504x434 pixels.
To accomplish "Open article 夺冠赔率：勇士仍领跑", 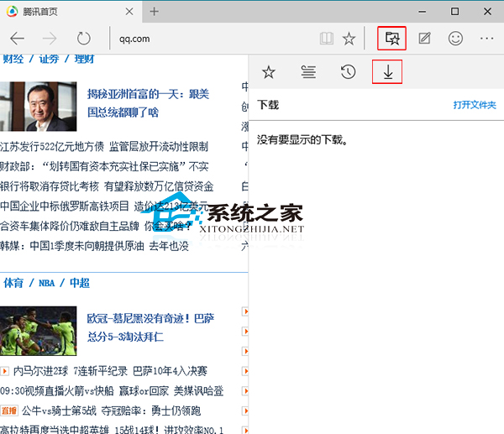I will point(151,410).
